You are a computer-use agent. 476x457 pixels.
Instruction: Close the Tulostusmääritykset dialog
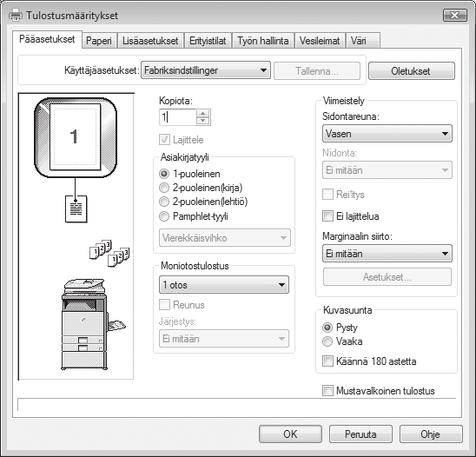455,15
